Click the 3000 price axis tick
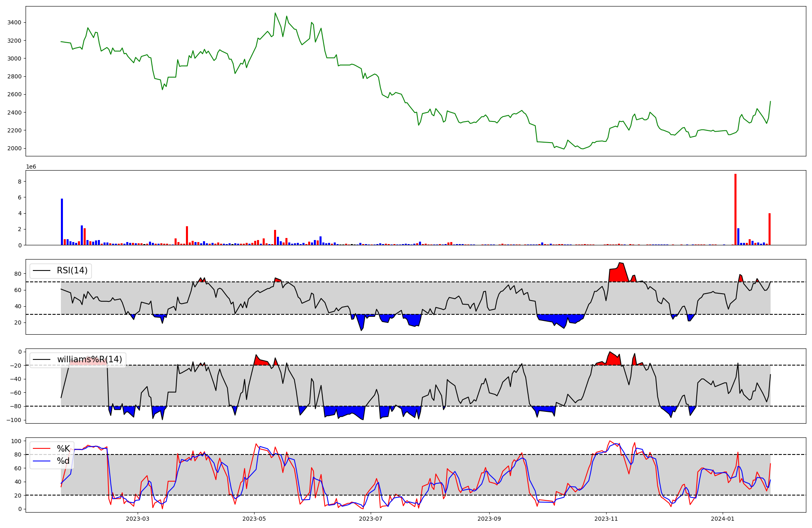 pyautogui.click(x=14, y=58)
